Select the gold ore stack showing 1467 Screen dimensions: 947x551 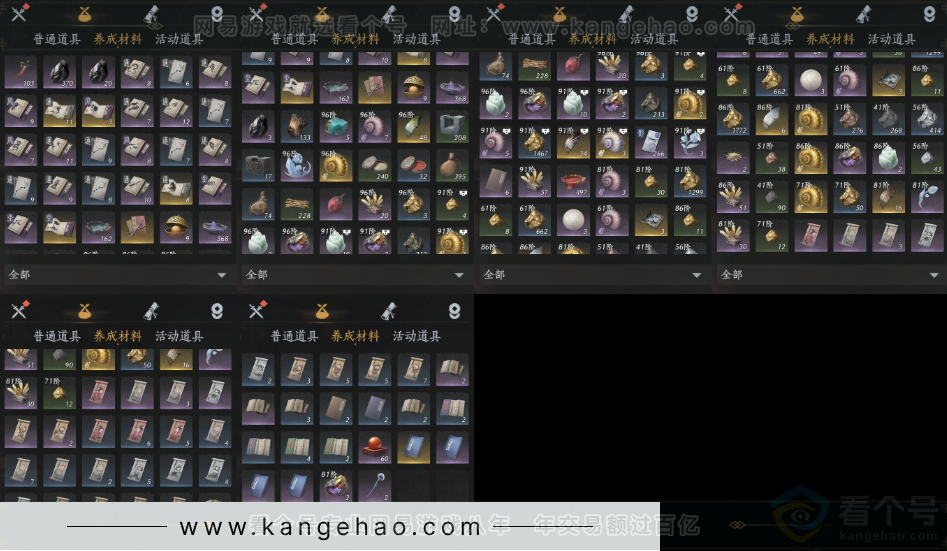point(533,141)
